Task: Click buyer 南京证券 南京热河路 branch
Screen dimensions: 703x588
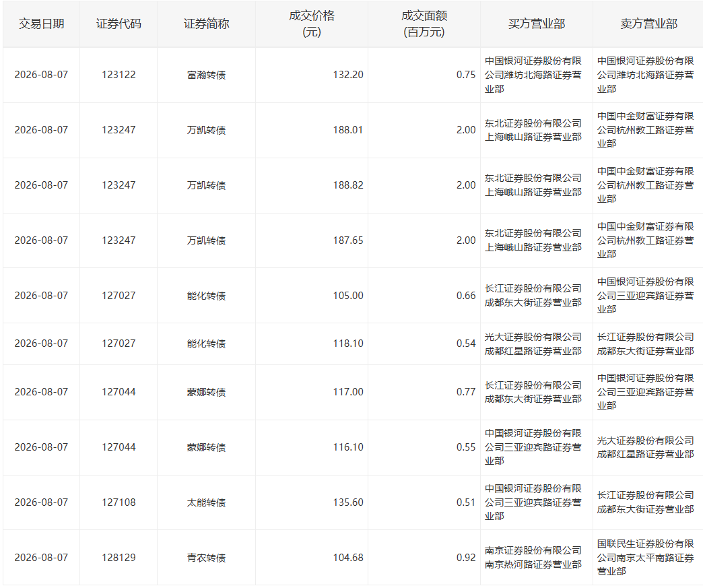Action: [533, 558]
